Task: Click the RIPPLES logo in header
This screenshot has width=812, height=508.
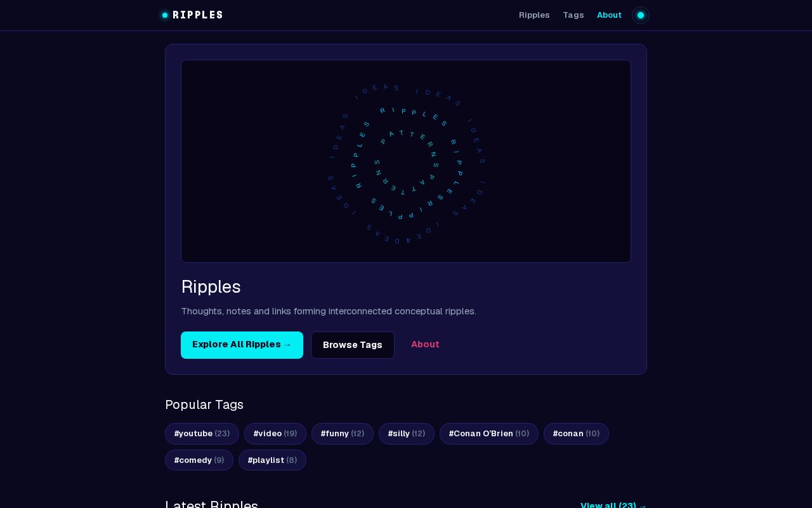Action: pyautogui.click(x=193, y=15)
